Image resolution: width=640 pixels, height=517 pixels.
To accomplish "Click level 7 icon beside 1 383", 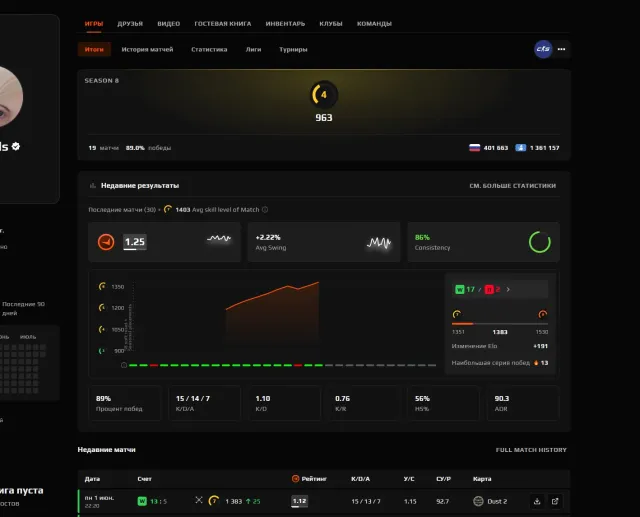I will pyautogui.click(x=214, y=501).
